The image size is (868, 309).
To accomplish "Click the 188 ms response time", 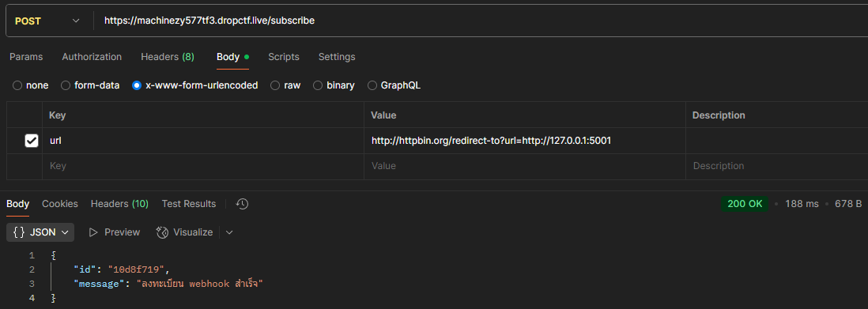I will pos(802,204).
